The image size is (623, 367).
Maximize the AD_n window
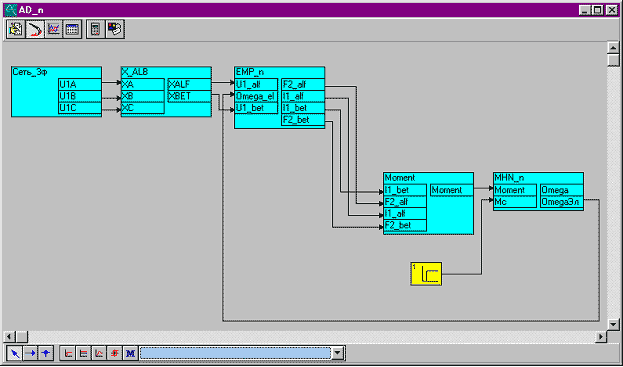[x=598, y=10]
